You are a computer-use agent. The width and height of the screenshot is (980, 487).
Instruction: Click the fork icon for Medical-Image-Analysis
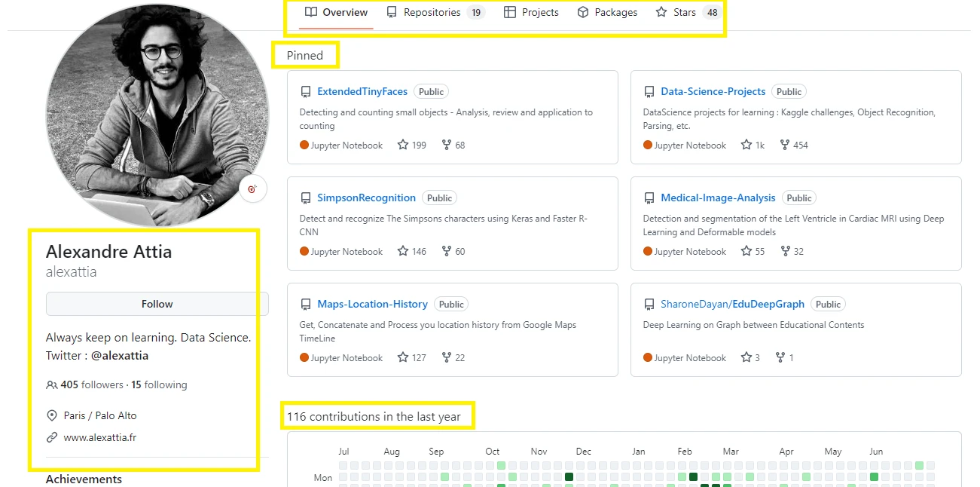click(x=785, y=251)
